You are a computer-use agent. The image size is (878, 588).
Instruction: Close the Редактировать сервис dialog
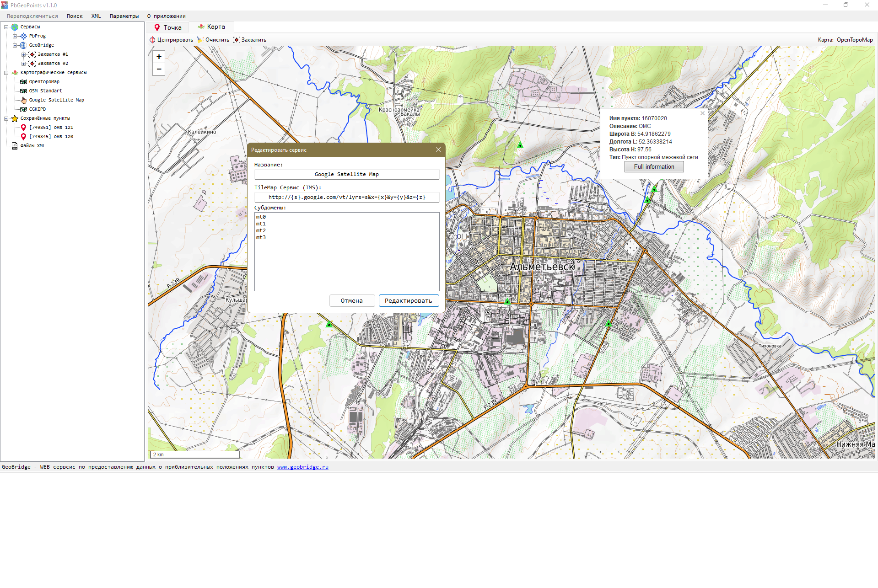coord(438,150)
